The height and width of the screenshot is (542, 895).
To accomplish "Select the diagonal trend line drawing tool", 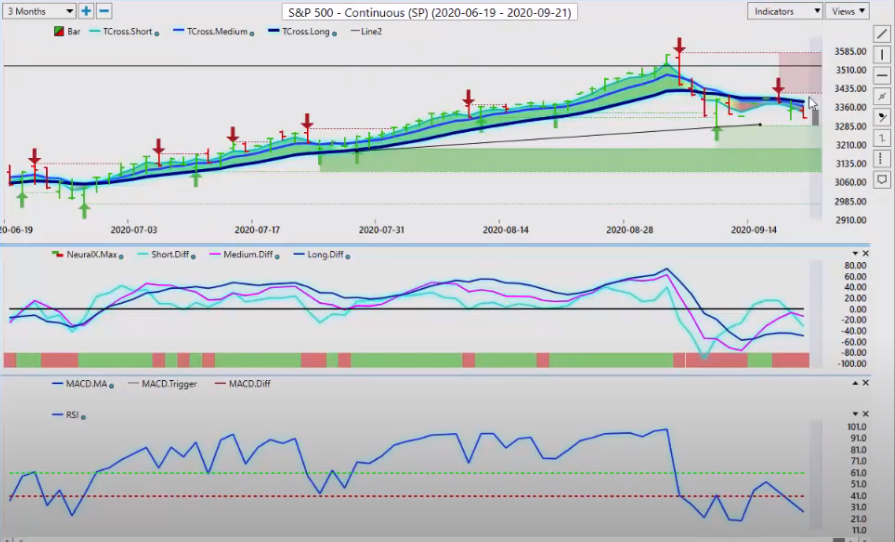I will pos(882,34).
